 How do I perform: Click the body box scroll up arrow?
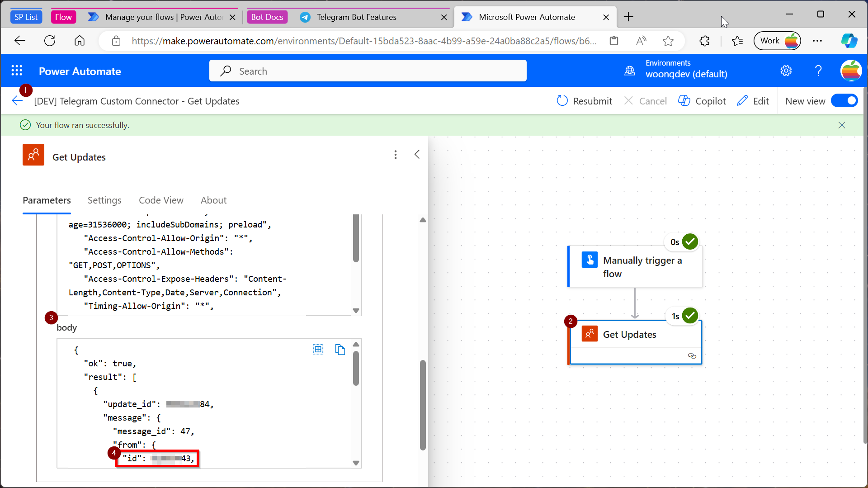click(x=356, y=345)
